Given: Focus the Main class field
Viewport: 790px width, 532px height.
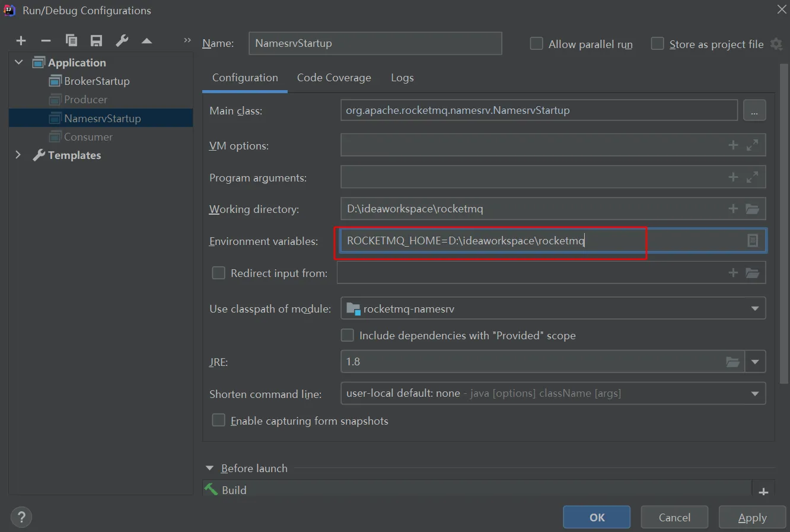Looking at the screenshot, I should pos(539,110).
